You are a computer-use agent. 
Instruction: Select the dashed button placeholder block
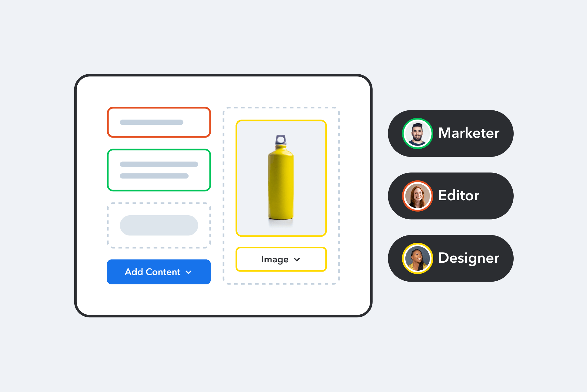tap(159, 225)
